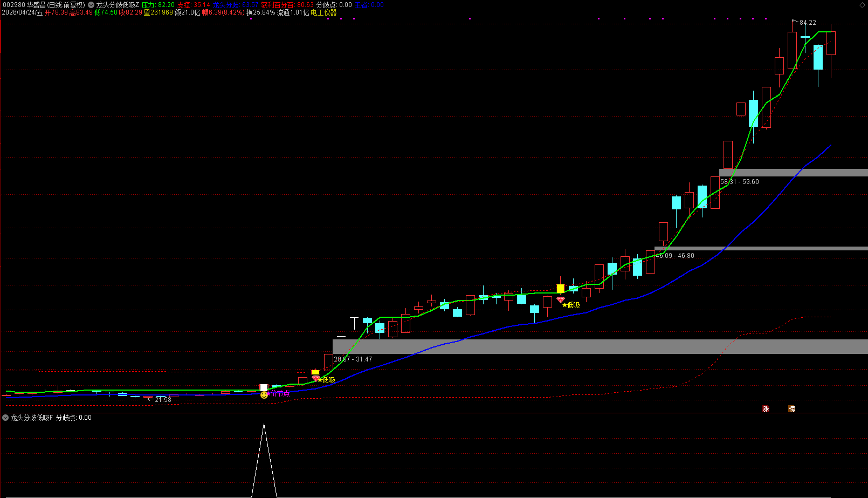Select the yellow candlestick above first 低吸 marker
The height and width of the screenshot is (498, 868).
click(316, 372)
